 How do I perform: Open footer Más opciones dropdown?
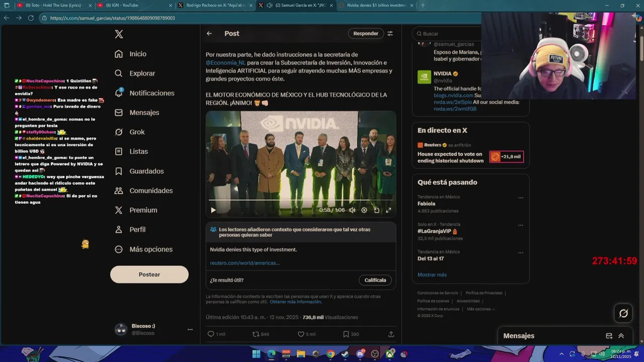click(x=480, y=309)
